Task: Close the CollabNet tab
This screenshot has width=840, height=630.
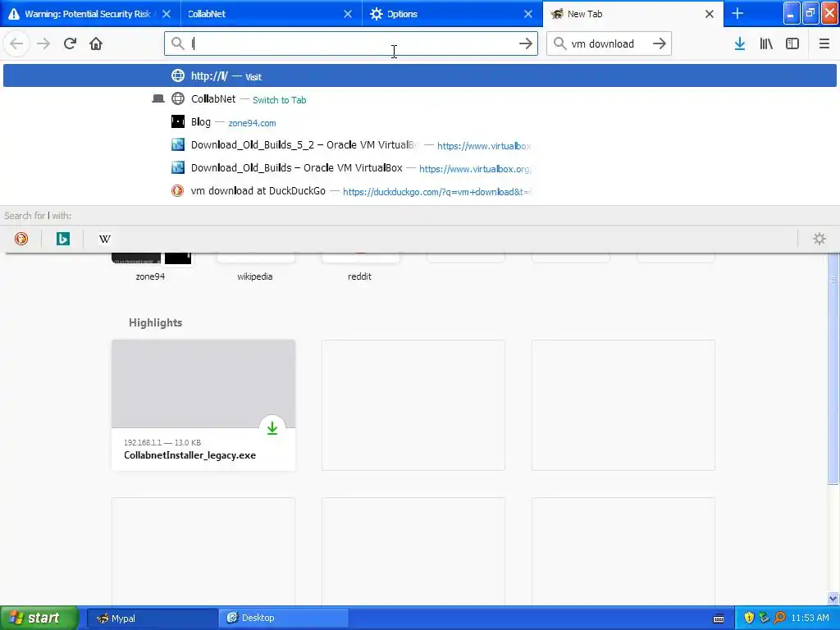Action: pyautogui.click(x=348, y=14)
